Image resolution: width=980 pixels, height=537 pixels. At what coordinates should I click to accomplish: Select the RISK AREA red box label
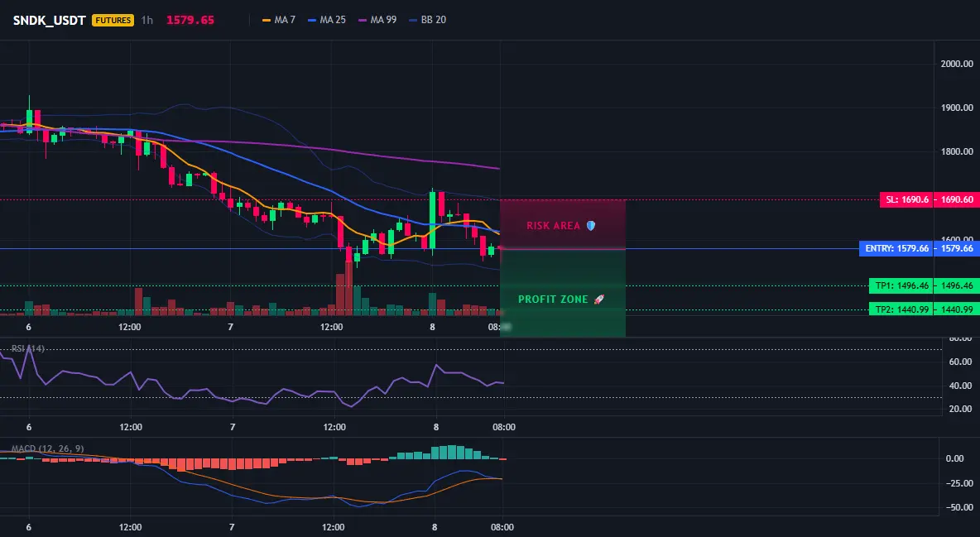(553, 226)
